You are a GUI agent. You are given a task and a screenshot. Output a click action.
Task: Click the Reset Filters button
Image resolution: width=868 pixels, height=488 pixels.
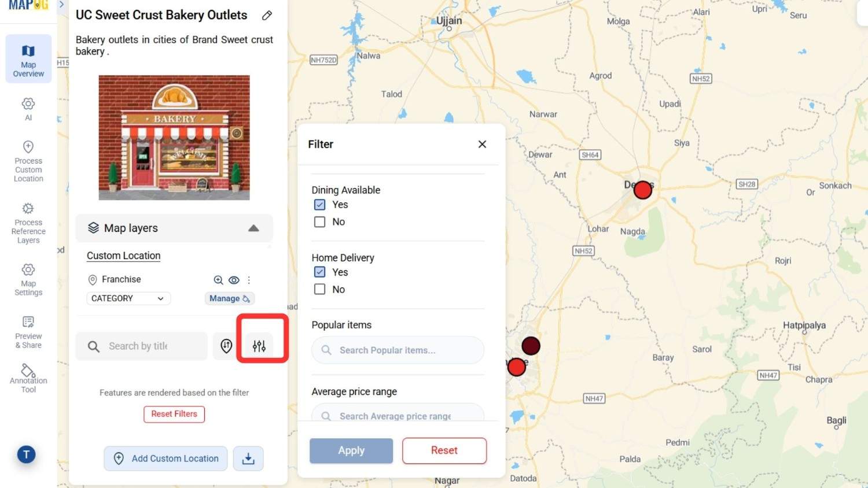174,414
